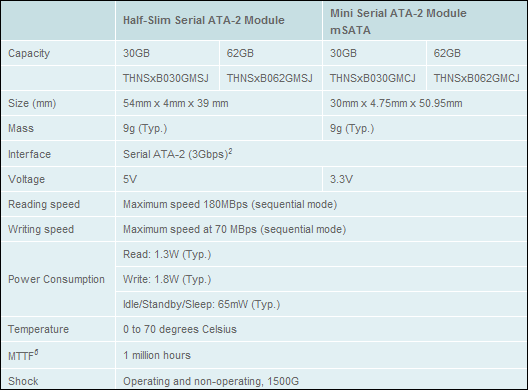Image resolution: width=528 pixels, height=390 pixels.
Task: Click the THNSxB030GMCJ model number
Action: [373, 78]
